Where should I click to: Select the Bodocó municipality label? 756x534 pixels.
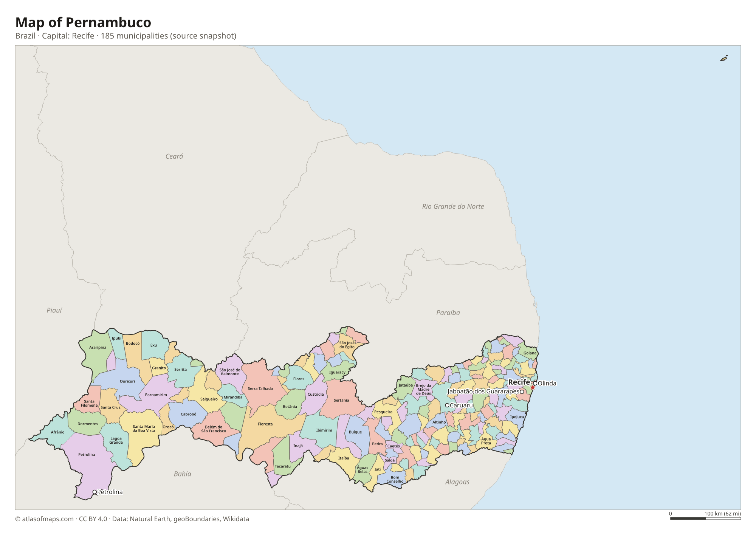click(133, 344)
